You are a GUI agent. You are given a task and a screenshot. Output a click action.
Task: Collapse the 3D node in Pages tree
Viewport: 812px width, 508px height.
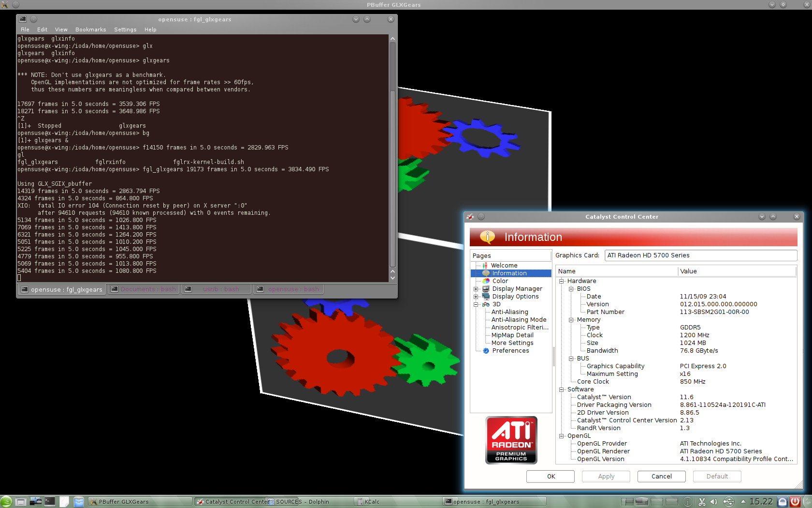[x=476, y=304]
